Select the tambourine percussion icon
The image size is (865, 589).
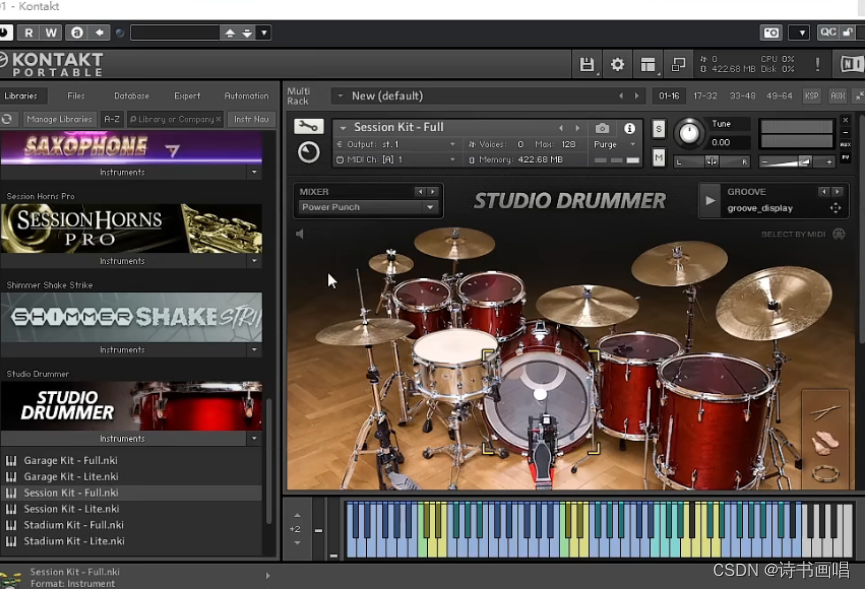tap(825, 473)
